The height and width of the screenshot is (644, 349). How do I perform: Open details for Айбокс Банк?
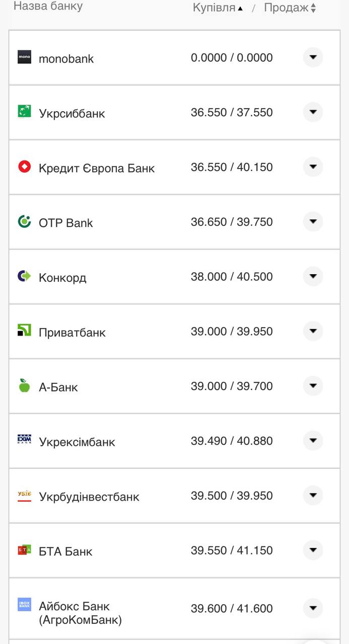click(x=313, y=608)
